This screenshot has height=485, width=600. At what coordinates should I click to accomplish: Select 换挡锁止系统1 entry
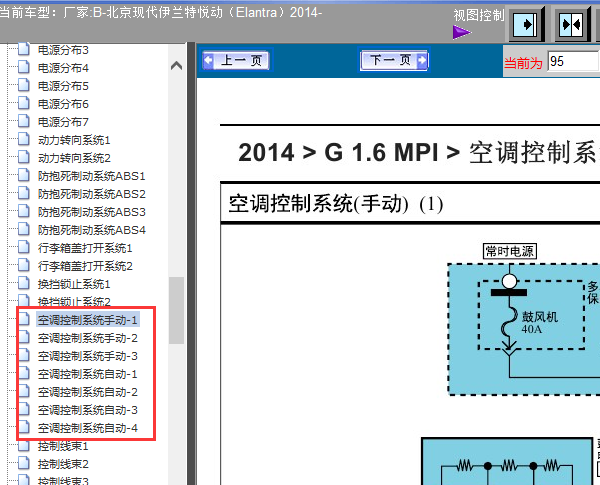tap(74, 284)
